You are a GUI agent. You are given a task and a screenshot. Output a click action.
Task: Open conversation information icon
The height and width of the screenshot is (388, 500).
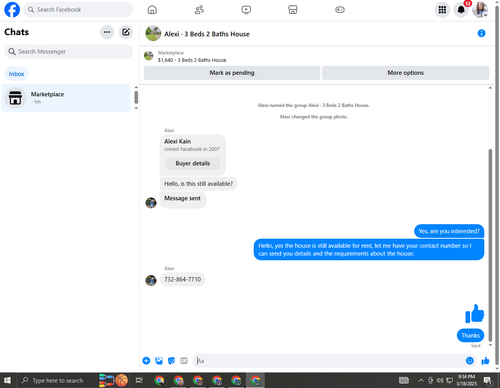(x=481, y=33)
